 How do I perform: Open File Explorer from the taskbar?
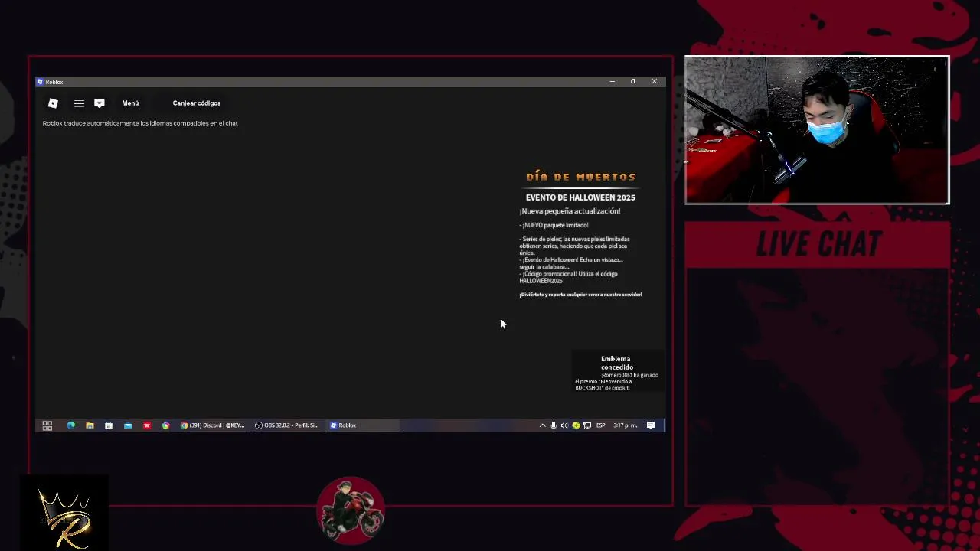[90, 425]
